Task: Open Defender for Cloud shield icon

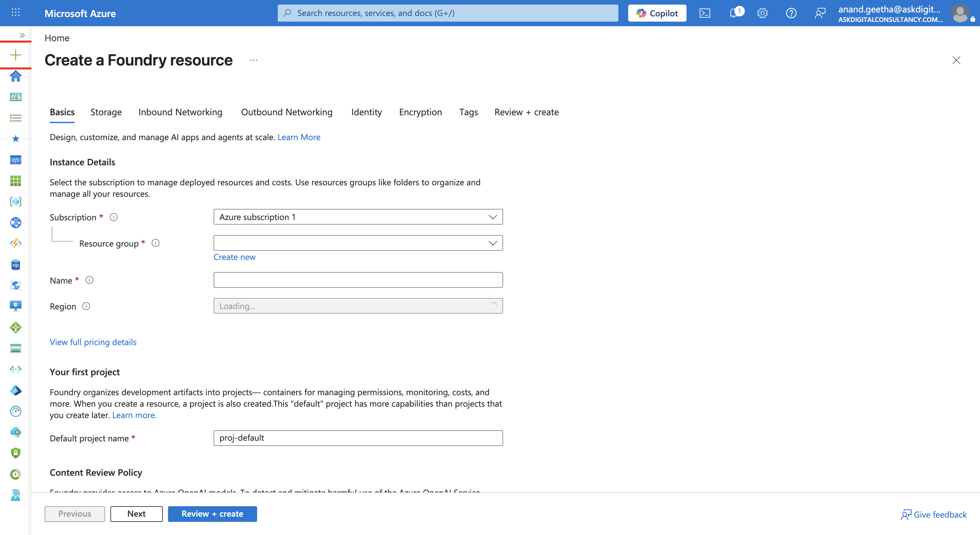Action: pyautogui.click(x=16, y=453)
